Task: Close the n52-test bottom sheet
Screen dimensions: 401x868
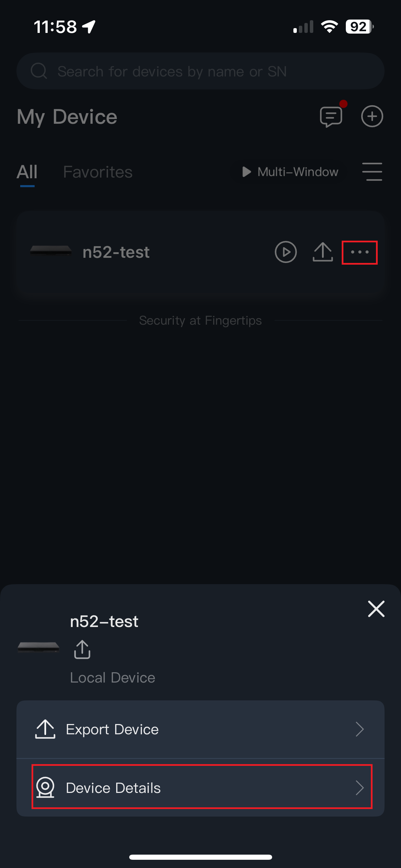Action: [376, 609]
